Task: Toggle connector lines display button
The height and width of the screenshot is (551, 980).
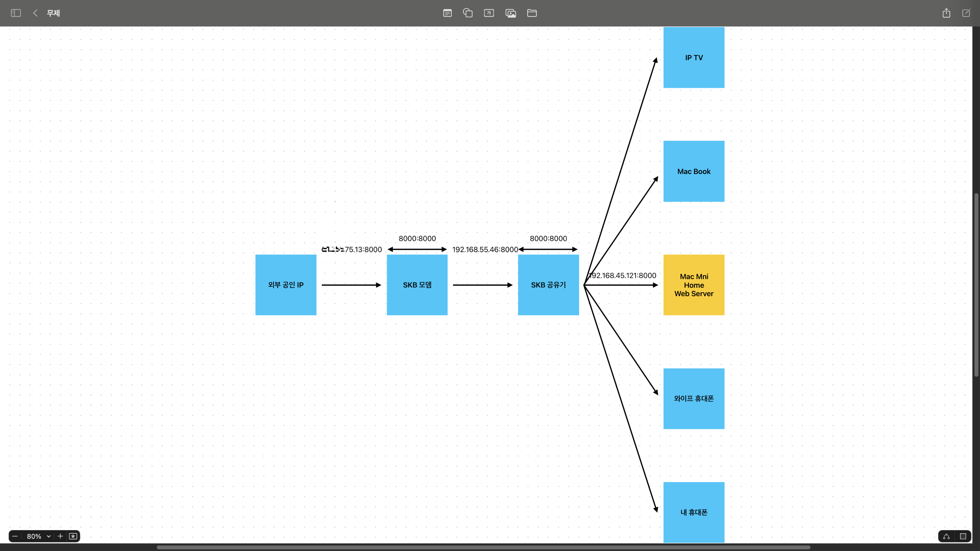Action: tap(947, 536)
